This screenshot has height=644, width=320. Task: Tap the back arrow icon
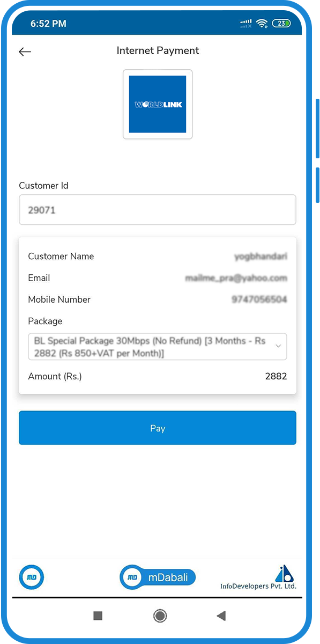[25, 52]
